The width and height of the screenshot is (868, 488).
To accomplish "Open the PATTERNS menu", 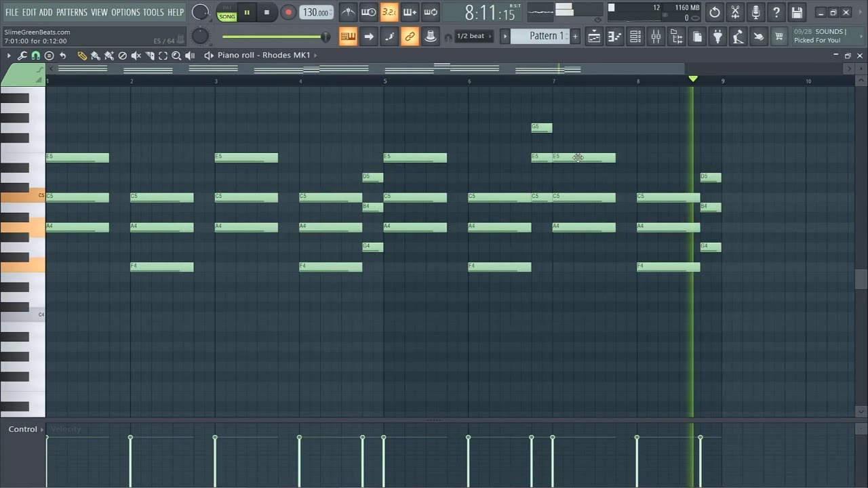I will coord(72,12).
